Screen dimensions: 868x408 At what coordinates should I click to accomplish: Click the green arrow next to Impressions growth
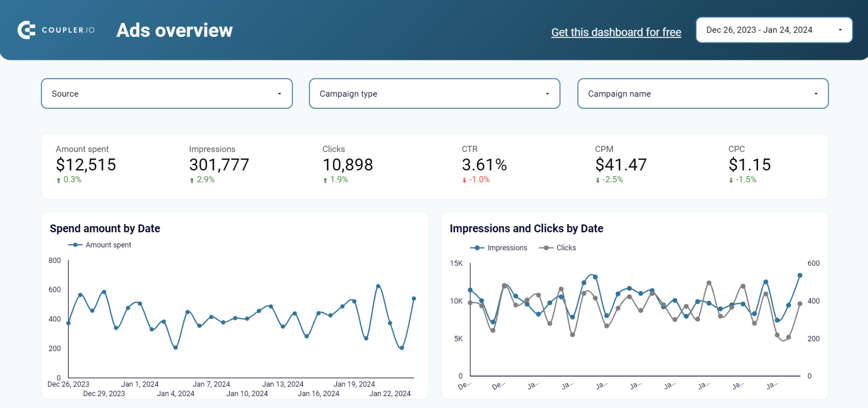click(x=192, y=179)
